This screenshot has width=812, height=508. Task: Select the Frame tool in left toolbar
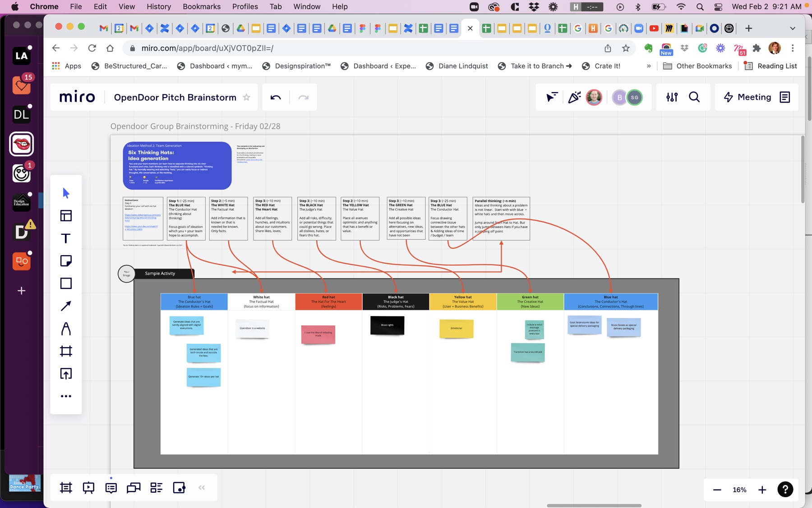click(x=66, y=351)
